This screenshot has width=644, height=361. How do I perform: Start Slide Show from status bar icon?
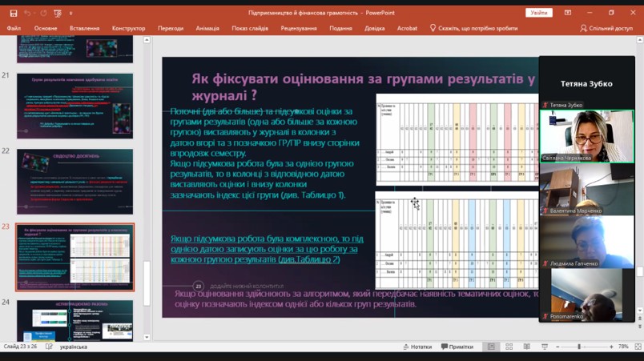(544, 347)
